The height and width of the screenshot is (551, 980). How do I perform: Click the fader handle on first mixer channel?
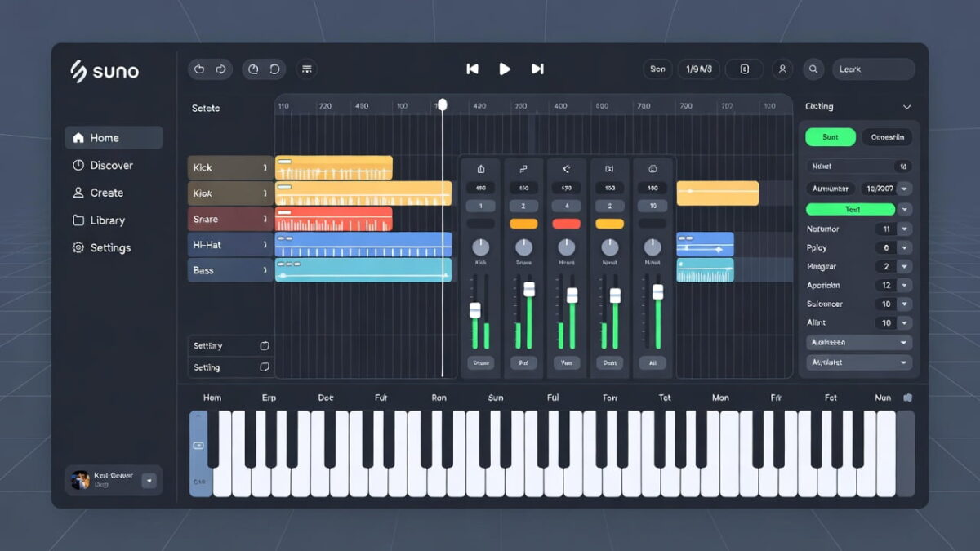click(475, 310)
